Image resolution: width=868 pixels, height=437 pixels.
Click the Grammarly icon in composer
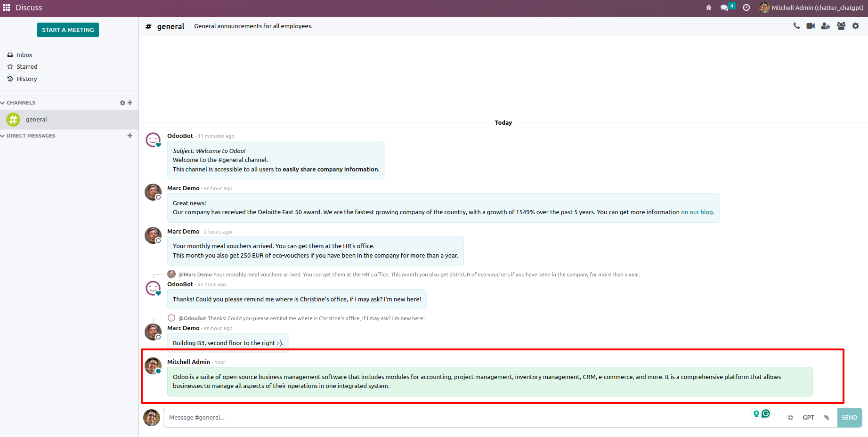point(766,413)
